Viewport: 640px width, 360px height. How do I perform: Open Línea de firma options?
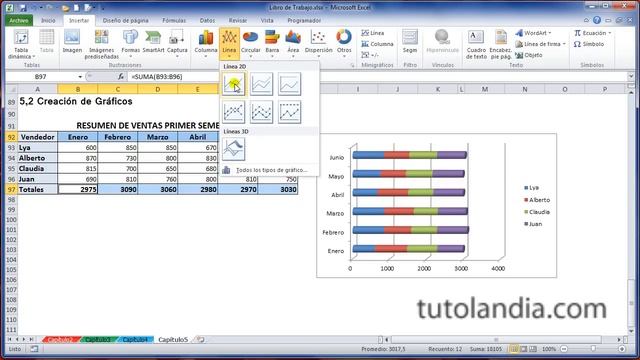540,44
